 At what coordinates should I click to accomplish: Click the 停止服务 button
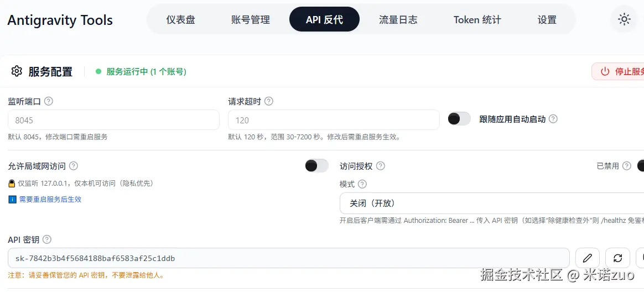pyautogui.click(x=620, y=71)
